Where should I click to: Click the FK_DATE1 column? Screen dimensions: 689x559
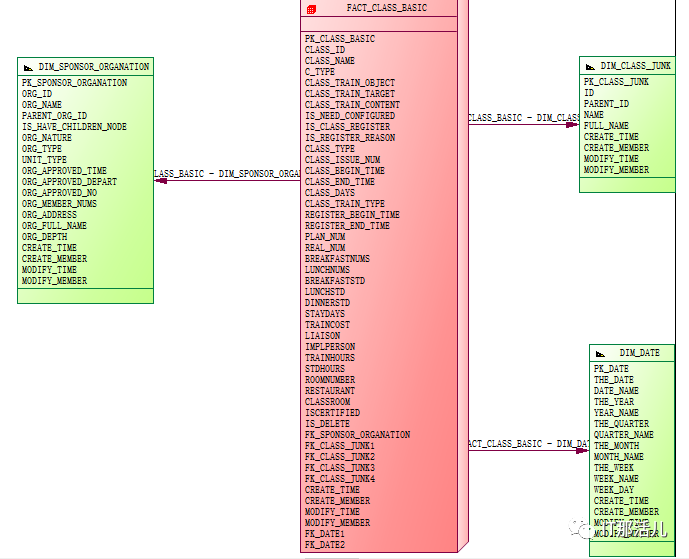click(325, 534)
